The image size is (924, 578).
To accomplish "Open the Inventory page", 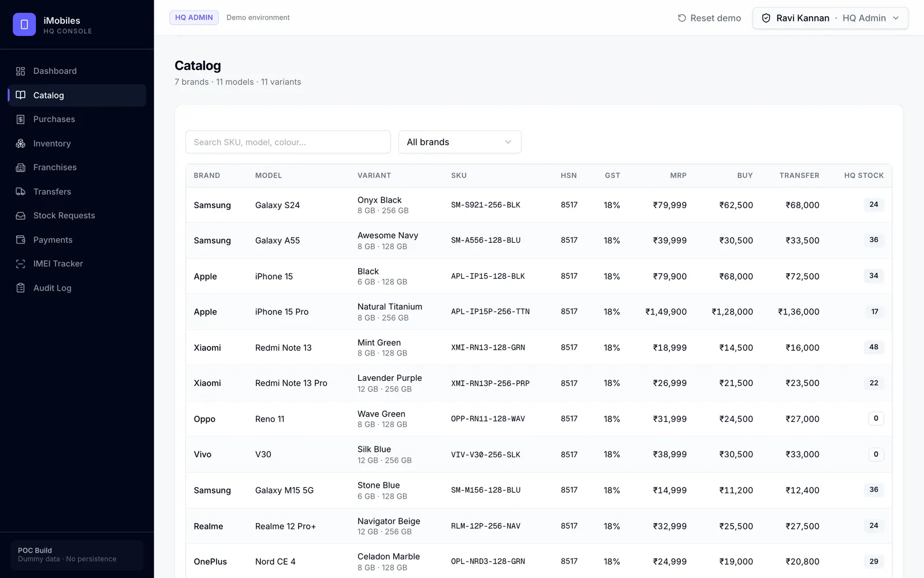I will (77, 143).
